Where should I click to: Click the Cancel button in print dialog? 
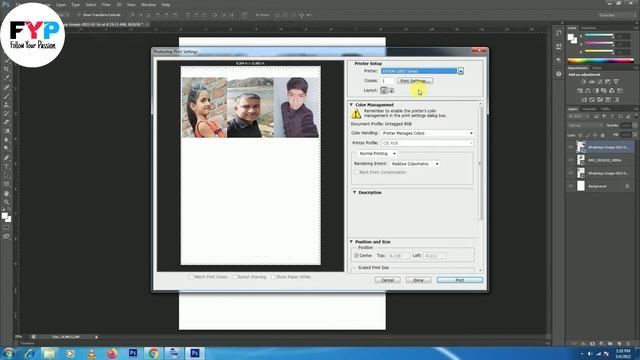(387, 280)
